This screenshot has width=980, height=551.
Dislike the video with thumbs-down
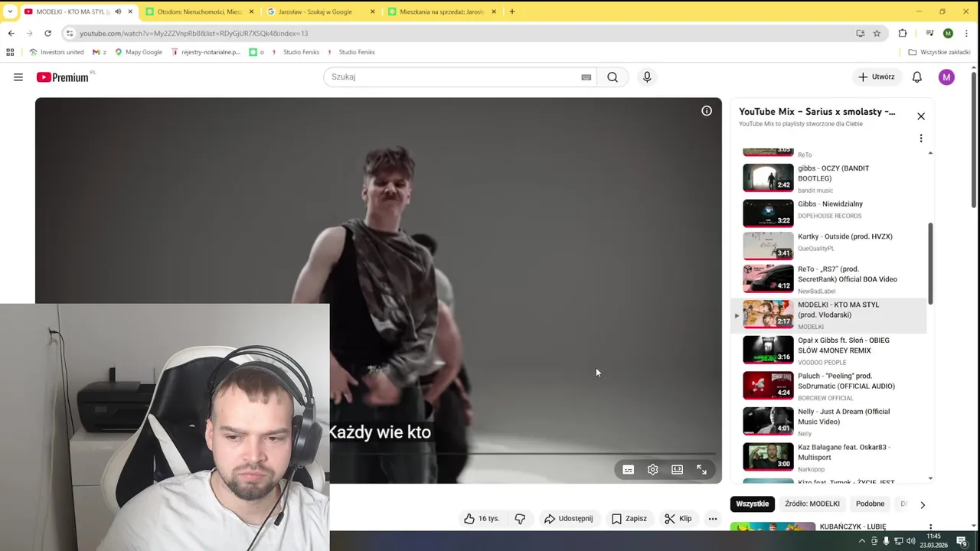click(x=520, y=519)
